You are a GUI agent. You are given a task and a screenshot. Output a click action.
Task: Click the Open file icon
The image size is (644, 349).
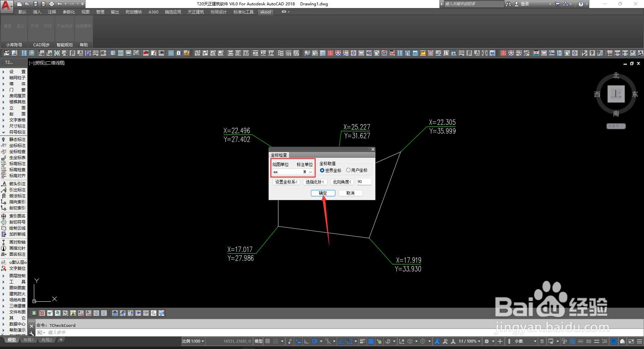coord(28,4)
